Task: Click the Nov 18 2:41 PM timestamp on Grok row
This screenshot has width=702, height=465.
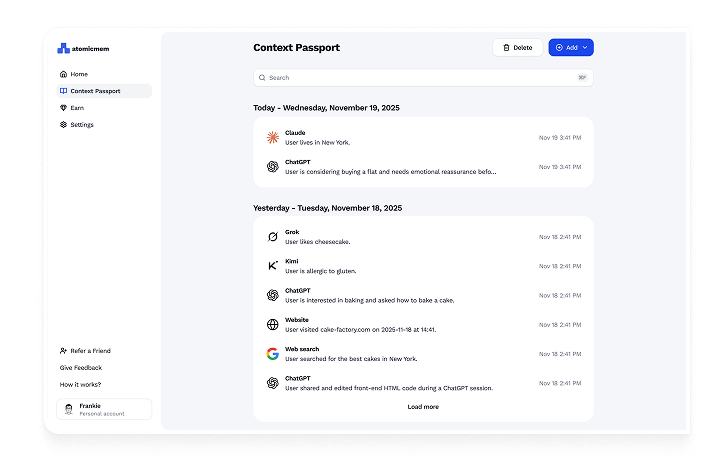Action: tap(560, 237)
